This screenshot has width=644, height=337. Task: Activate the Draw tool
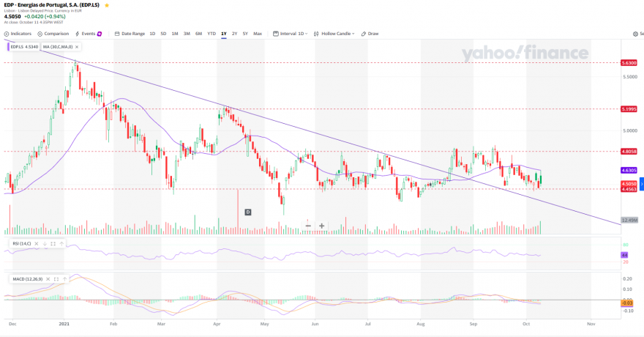[x=370, y=34]
